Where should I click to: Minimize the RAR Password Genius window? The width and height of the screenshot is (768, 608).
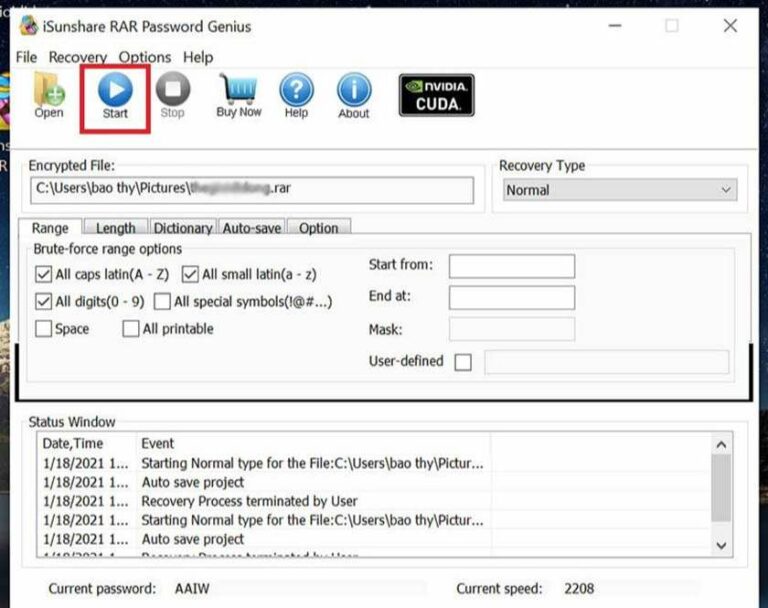click(615, 25)
